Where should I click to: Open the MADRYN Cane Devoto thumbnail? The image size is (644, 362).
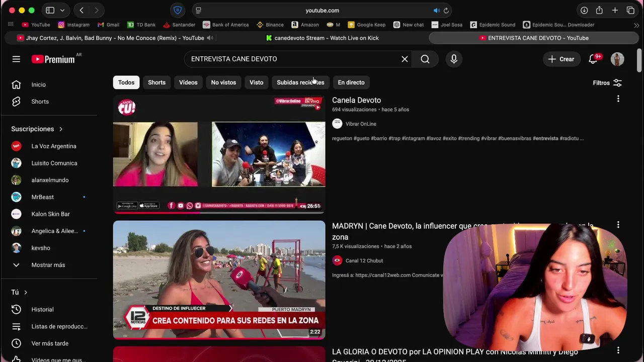[x=219, y=280]
